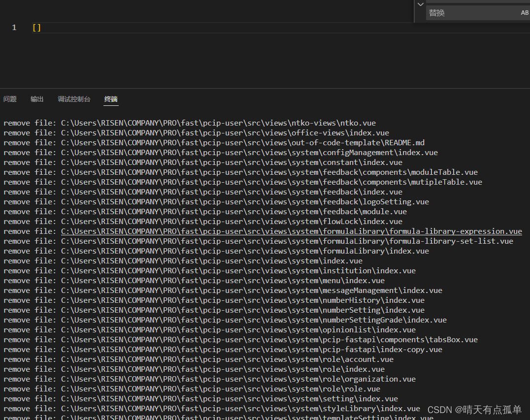The image size is (530, 420).
Task: Click the views\system\index.vue line
Action: [183, 261]
